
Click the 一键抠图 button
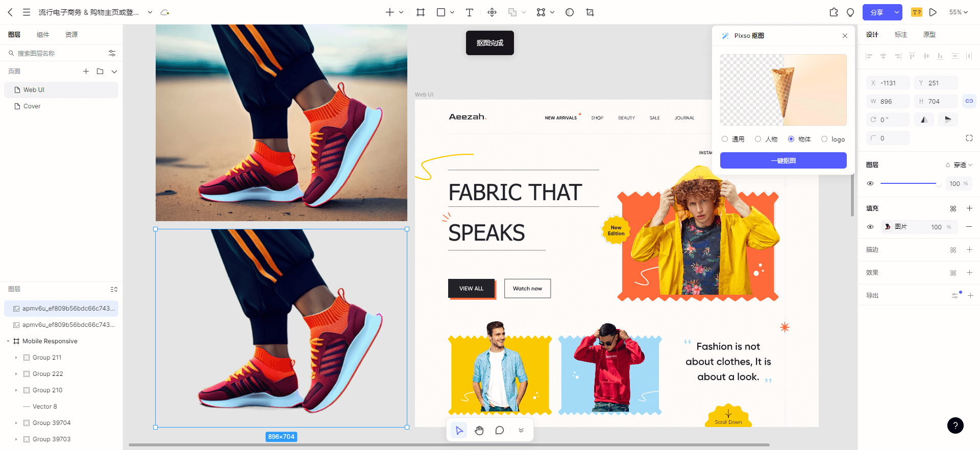tap(783, 160)
